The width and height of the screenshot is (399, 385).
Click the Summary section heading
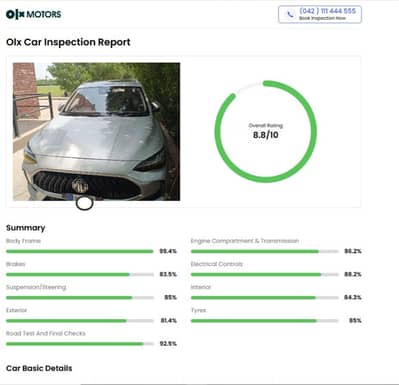26,228
